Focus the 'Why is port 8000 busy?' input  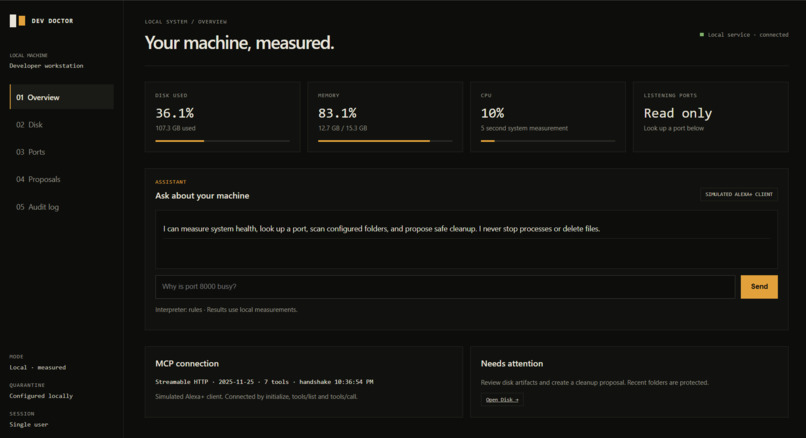pyautogui.click(x=445, y=287)
